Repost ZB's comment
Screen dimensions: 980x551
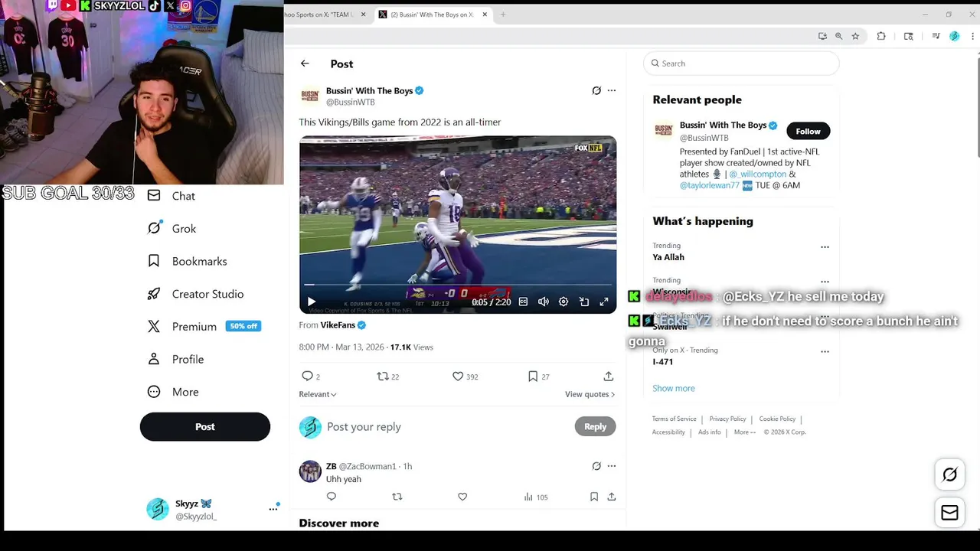[397, 497]
